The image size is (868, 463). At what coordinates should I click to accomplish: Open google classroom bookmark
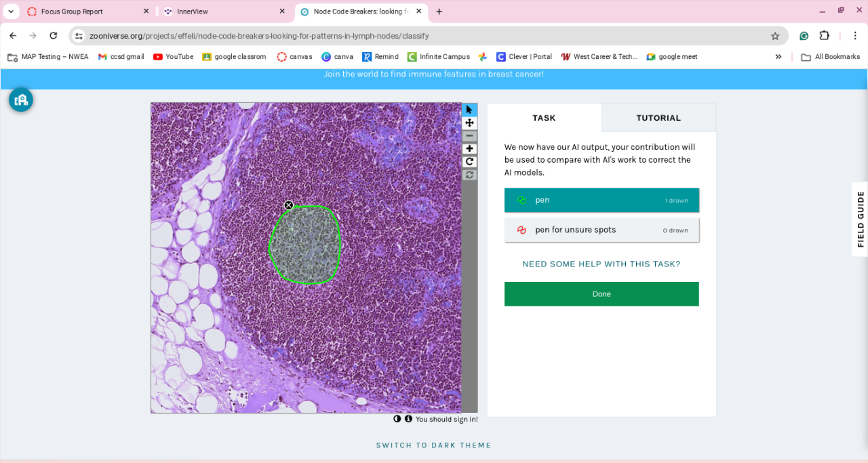coord(234,57)
